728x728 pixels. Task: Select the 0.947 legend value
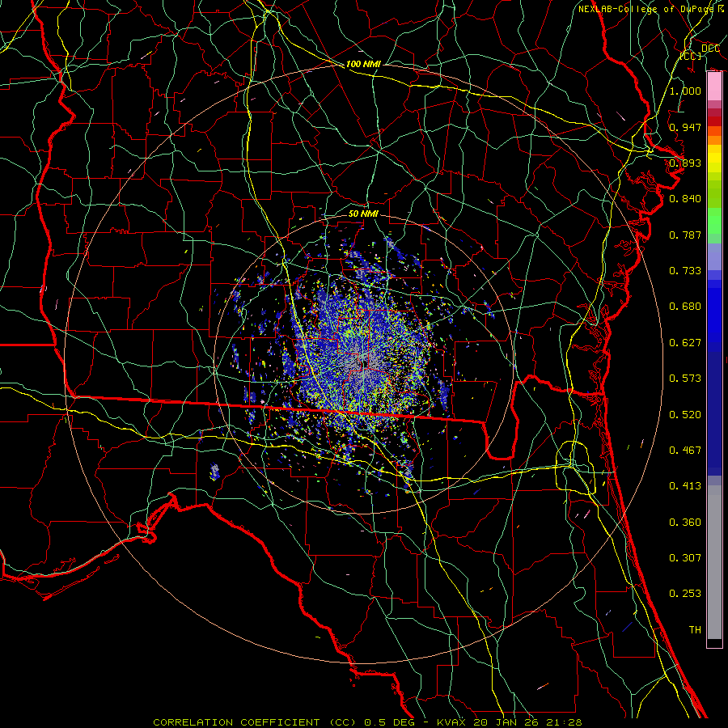[685, 127]
